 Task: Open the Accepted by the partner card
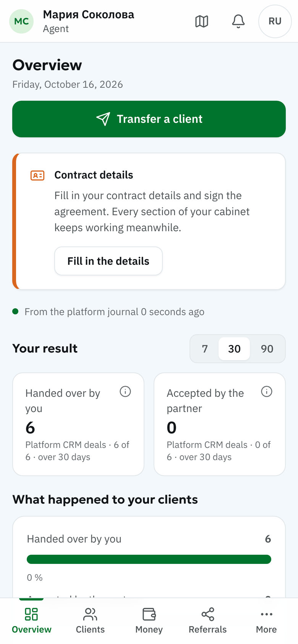[x=220, y=424]
